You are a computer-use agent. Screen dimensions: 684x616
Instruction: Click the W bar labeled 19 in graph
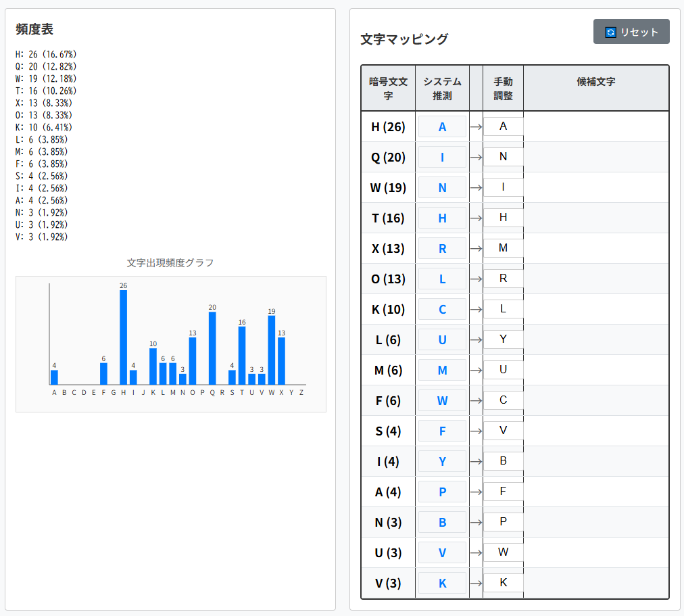click(x=272, y=350)
